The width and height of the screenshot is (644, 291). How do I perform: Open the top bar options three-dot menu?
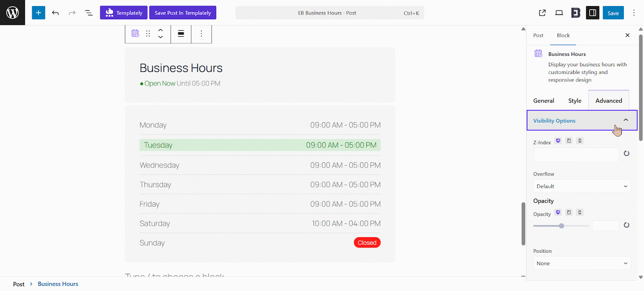click(x=634, y=13)
